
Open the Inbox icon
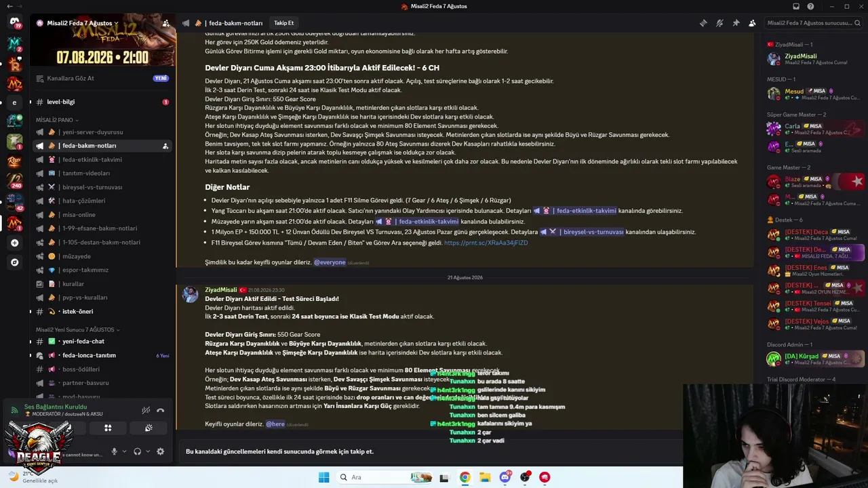[796, 7]
